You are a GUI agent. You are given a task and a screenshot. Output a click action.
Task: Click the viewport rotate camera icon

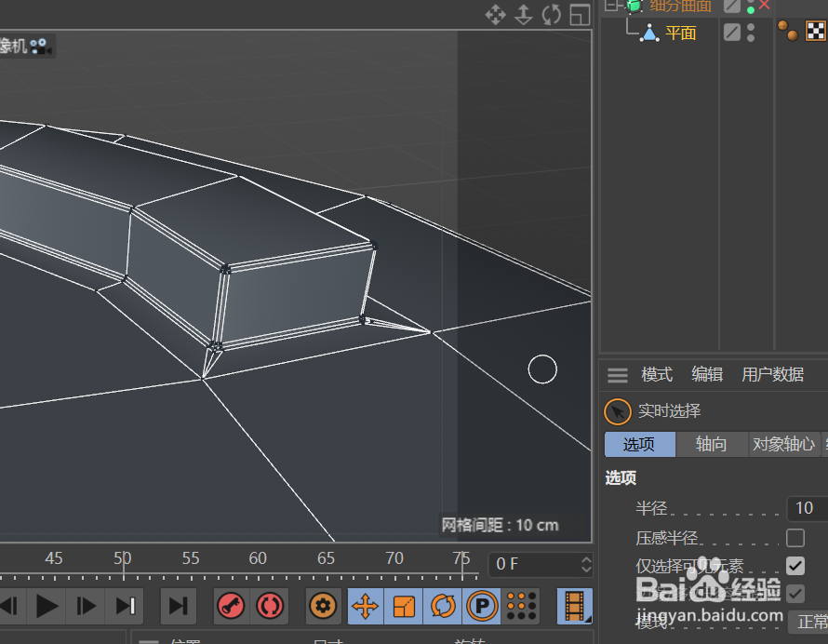click(549, 15)
